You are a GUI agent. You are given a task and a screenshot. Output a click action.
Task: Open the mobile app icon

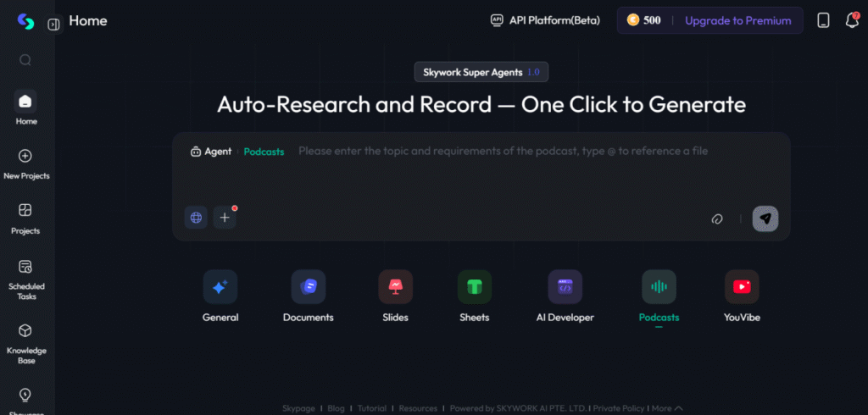tap(822, 20)
